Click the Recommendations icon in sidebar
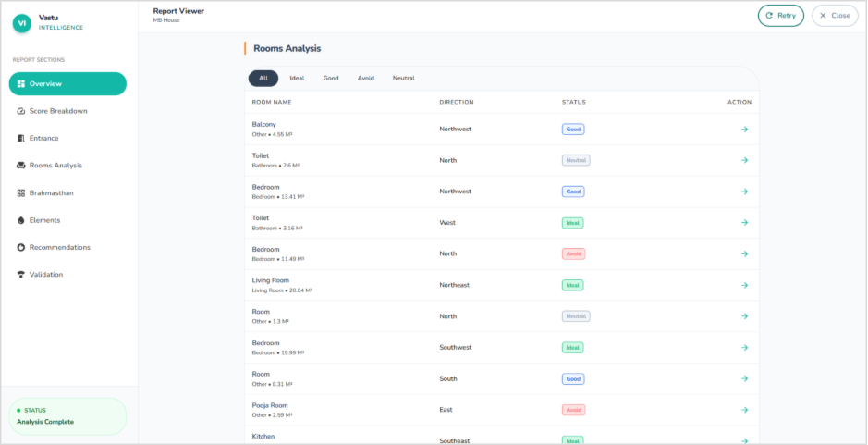 tap(21, 247)
